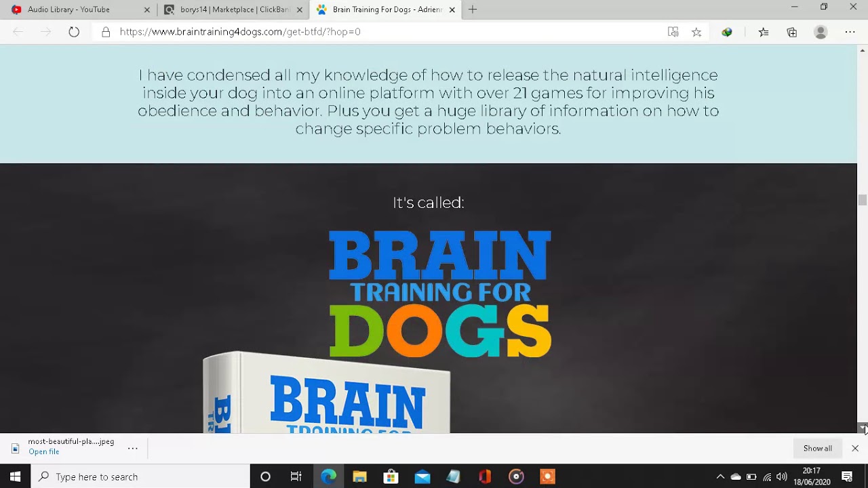Click the notepad-style app icon in the taskbar
This screenshot has width=868, height=488.
[454, 476]
